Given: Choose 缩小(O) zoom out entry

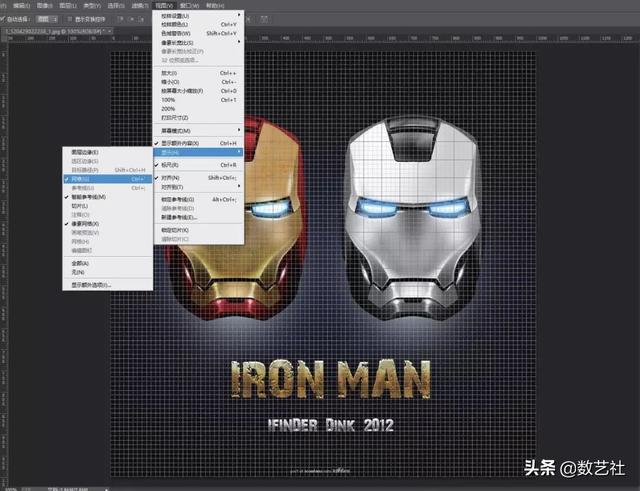Looking at the screenshot, I should pos(198,82).
